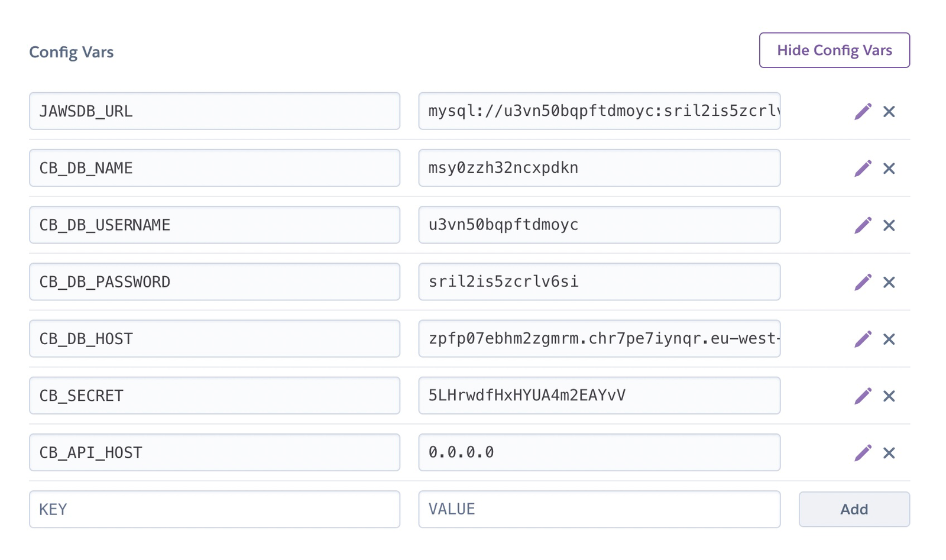Click the edit pencil for CB_DB_PASSWORD
The width and height of the screenshot is (946, 560).
(864, 281)
